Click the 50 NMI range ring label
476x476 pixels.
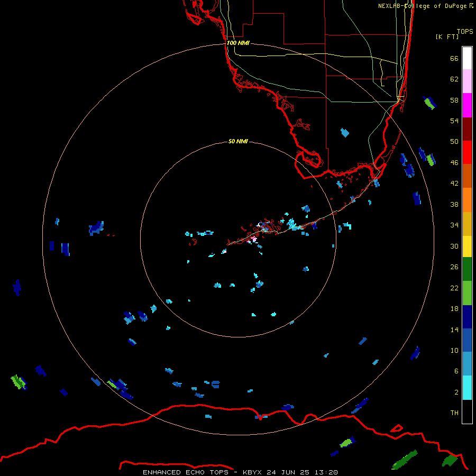pyautogui.click(x=238, y=141)
